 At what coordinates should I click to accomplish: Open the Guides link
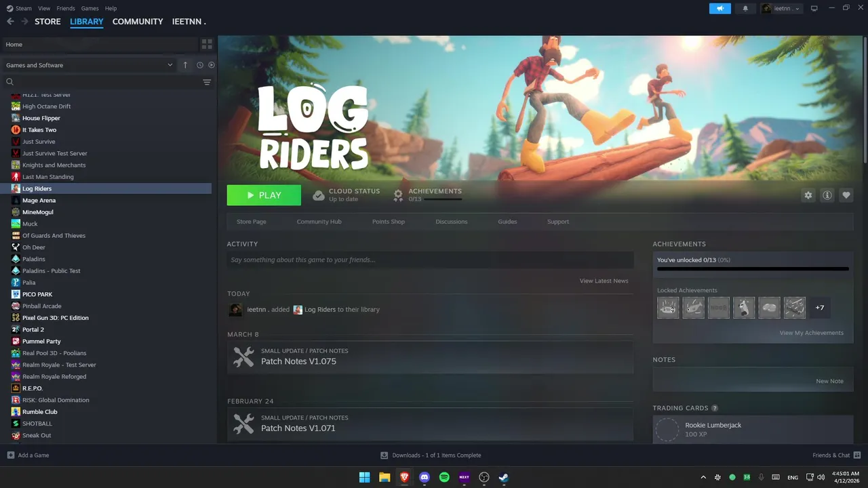click(507, 222)
